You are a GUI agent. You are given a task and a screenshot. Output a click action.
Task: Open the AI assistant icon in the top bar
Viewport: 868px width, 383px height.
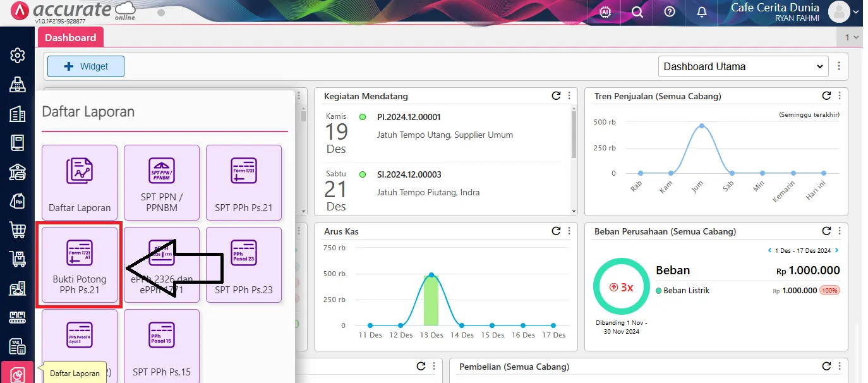[605, 12]
